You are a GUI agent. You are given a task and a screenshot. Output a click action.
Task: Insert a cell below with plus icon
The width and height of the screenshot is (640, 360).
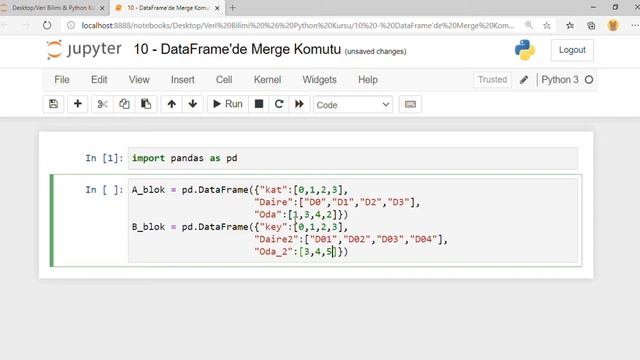(x=78, y=104)
